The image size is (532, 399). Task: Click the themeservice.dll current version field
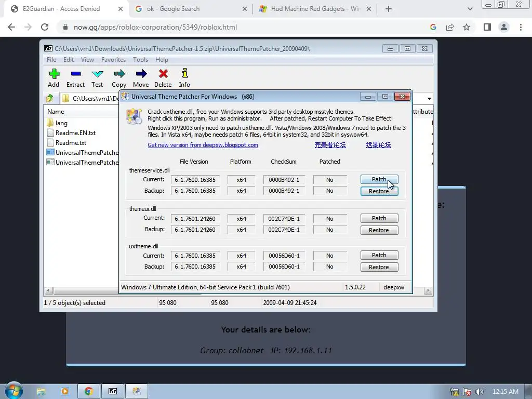pyautogui.click(x=195, y=180)
